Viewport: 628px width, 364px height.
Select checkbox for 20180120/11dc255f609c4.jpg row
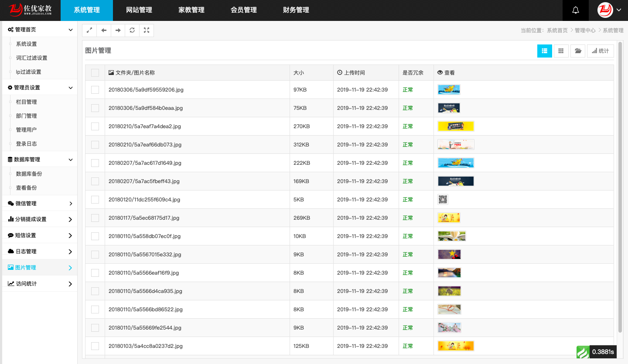[95, 200]
